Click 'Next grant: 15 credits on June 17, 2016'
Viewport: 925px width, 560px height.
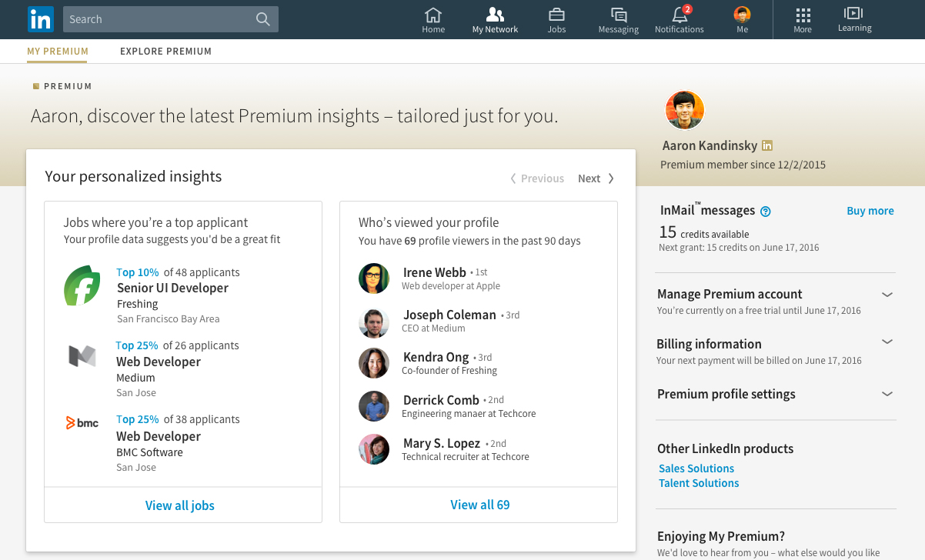(x=739, y=248)
